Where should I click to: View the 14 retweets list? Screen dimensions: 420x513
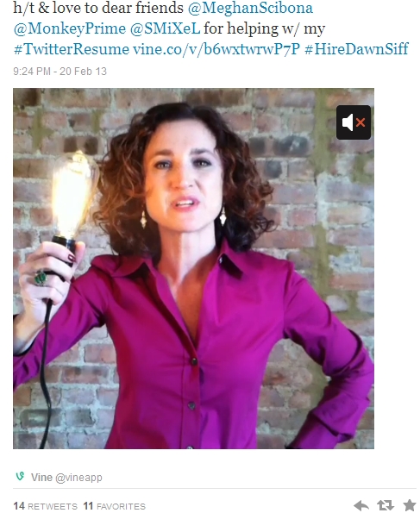(x=45, y=506)
